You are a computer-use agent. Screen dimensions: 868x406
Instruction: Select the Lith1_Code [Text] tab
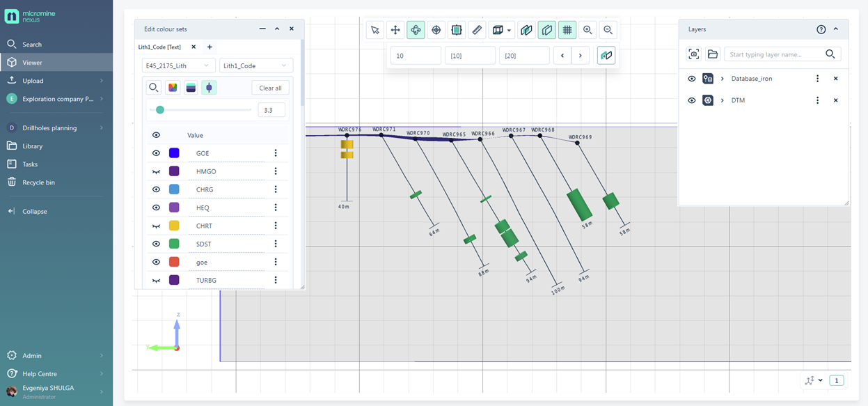pyautogui.click(x=159, y=47)
